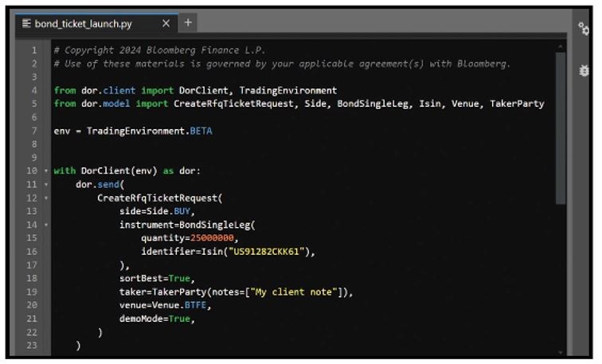Click 'sortBest=True' argument
Image resolution: width=602 pixels, height=364 pixels.
point(154,278)
